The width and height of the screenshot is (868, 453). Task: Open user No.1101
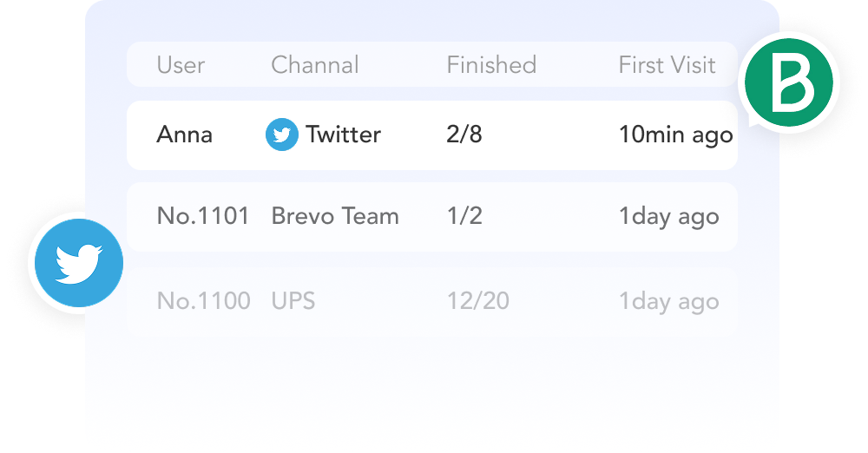tap(203, 216)
